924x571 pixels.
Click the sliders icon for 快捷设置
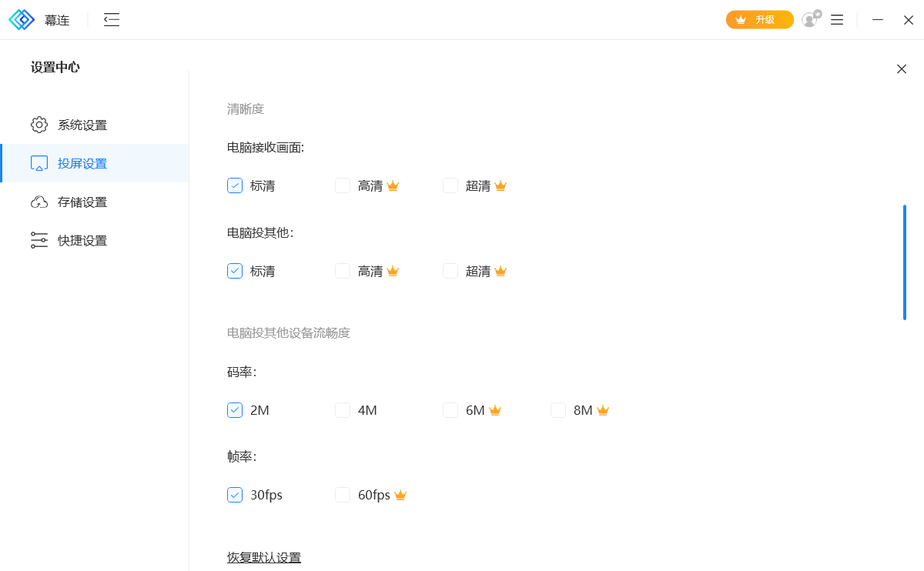[39, 240]
